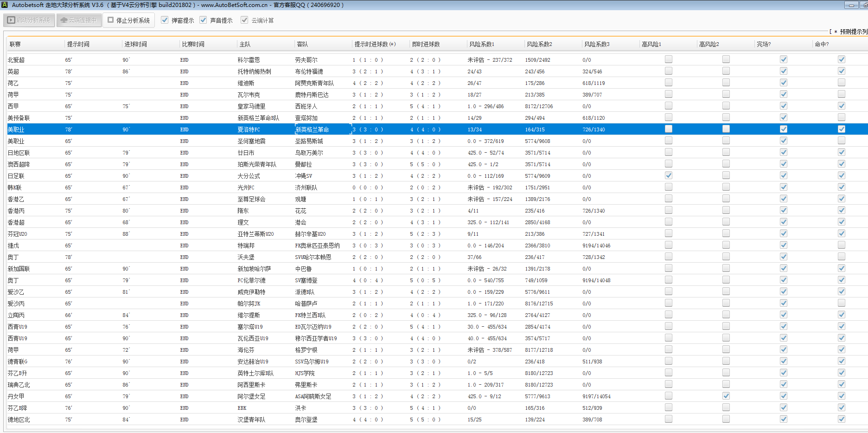Click the 风险系数1 column header
The height and width of the screenshot is (433, 868).
pos(482,44)
